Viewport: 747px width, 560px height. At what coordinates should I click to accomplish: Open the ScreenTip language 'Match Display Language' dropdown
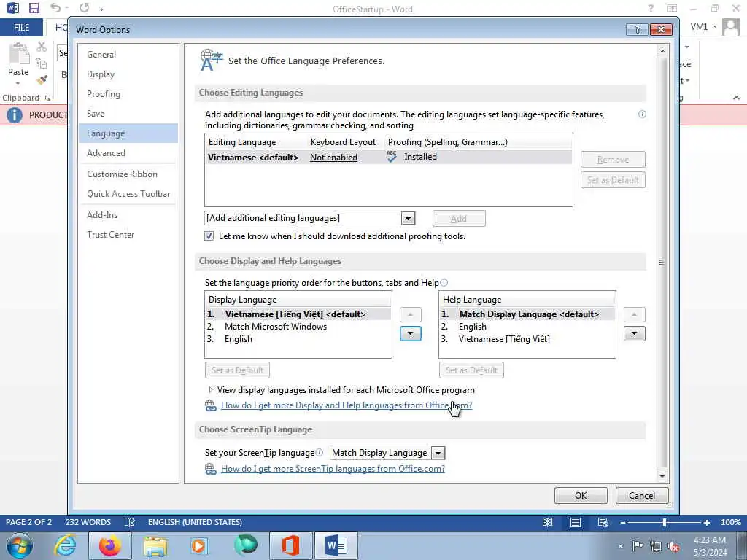[x=438, y=453]
